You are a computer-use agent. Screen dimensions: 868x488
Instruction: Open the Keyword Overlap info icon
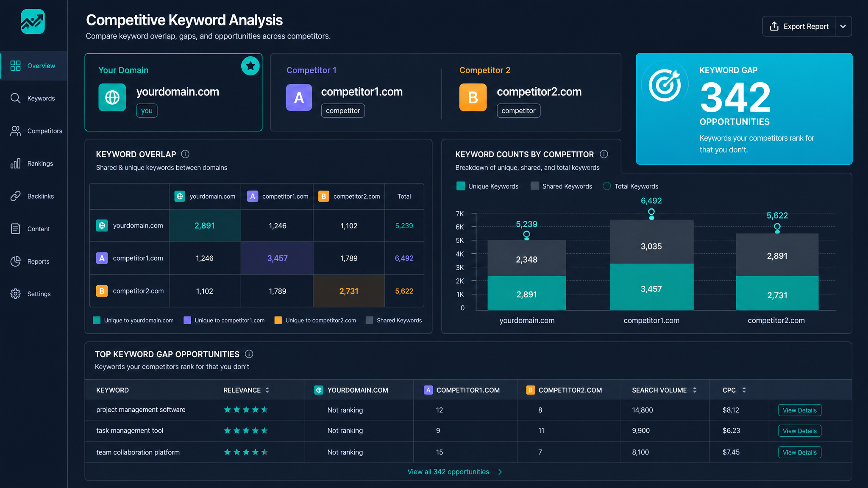tap(185, 154)
